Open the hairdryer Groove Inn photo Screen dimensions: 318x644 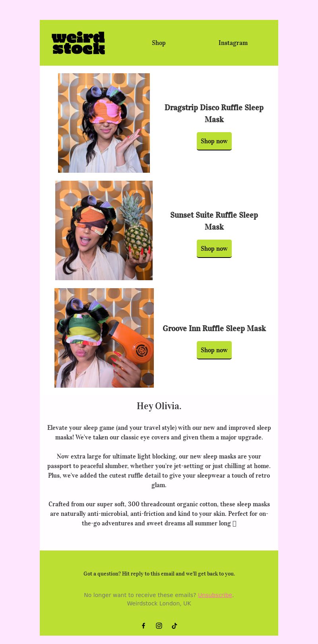104,338
